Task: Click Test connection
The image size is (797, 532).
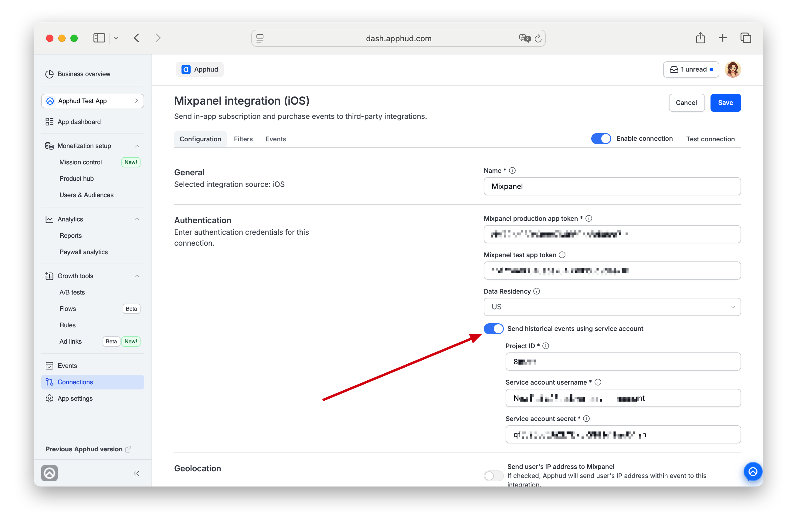Action: [710, 139]
